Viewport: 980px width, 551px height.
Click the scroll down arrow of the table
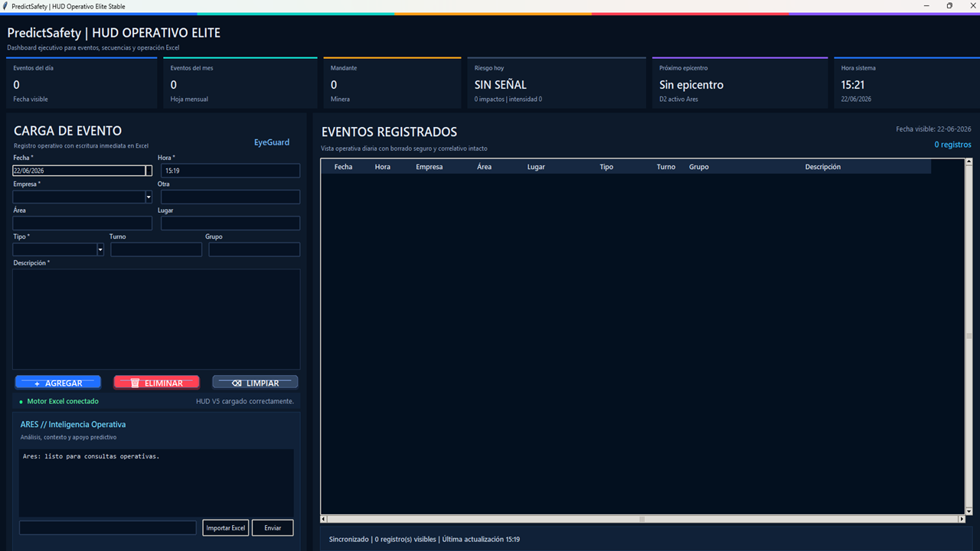[969, 510]
